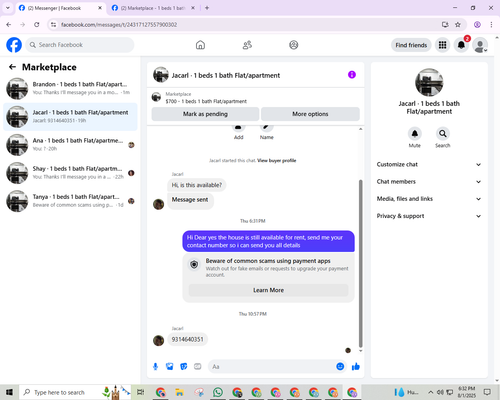Open the notifications bell icon
500x400 pixels.
(461, 45)
